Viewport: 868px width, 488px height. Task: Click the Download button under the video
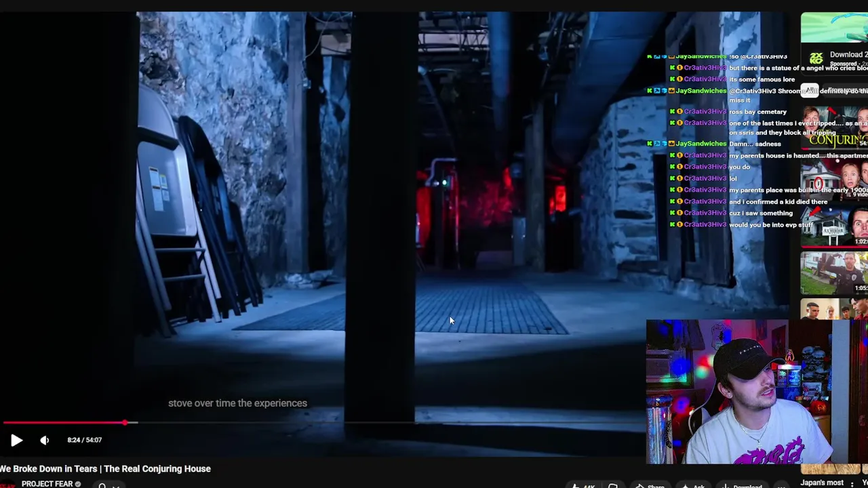click(742, 486)
